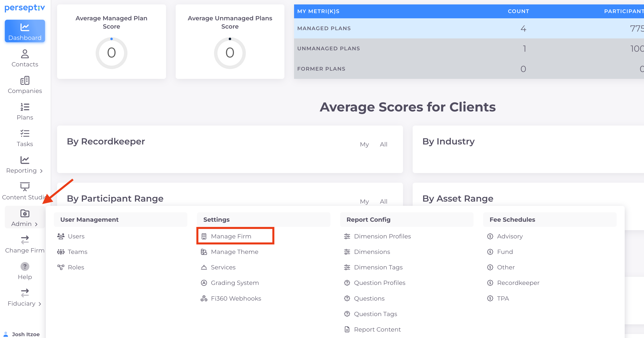644x338 pixels.
Task: Click the Dashboard chart icon
Action: click(x=25, y=27)
